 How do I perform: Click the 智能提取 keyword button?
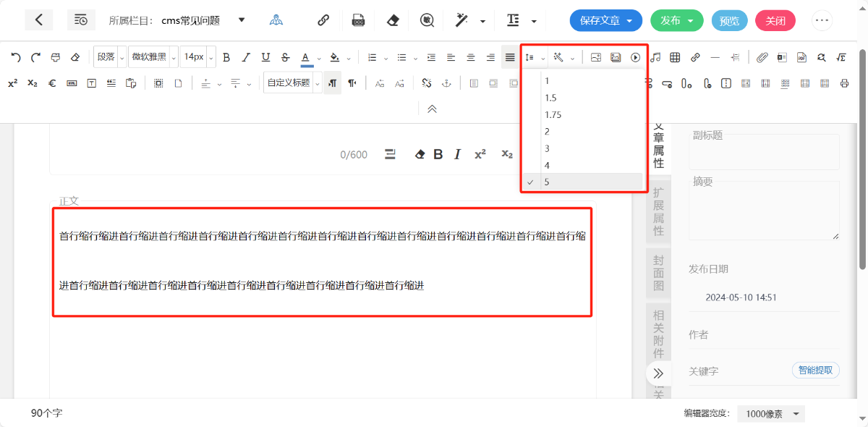(x=815, y=371)
